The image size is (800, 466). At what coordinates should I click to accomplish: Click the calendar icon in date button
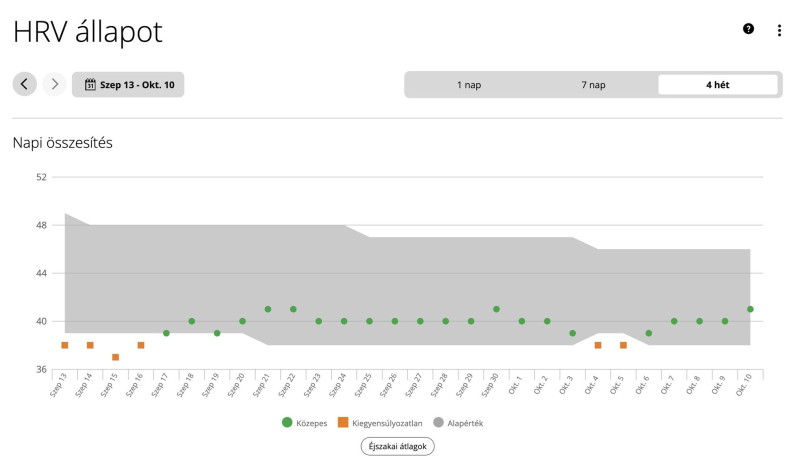(89, 85)
